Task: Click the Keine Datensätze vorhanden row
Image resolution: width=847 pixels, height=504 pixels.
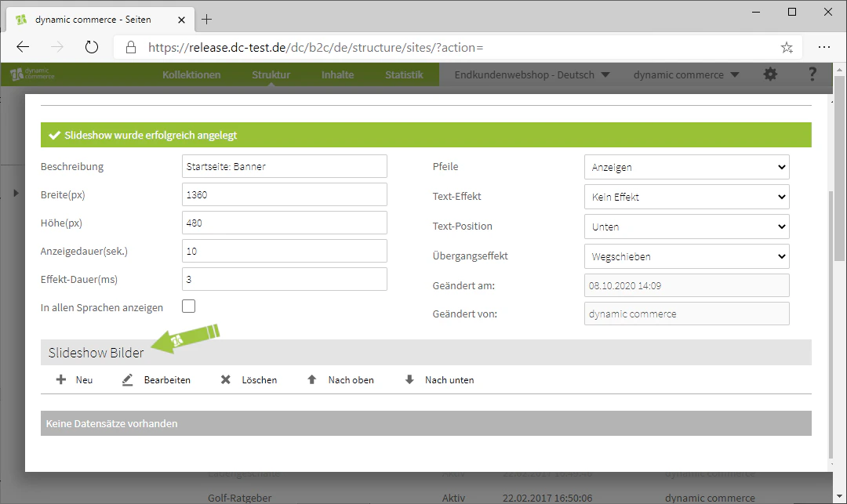Action: coord(426,423)
